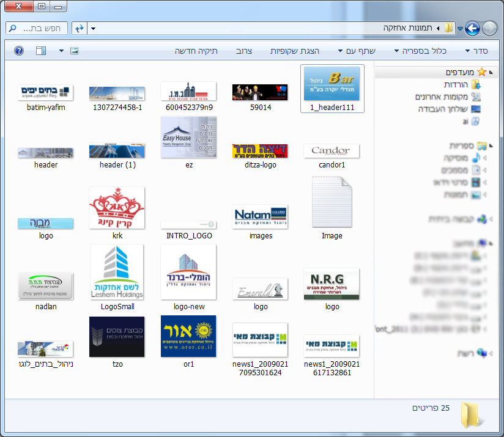Select the news1_20090217095301624 file

260,350
